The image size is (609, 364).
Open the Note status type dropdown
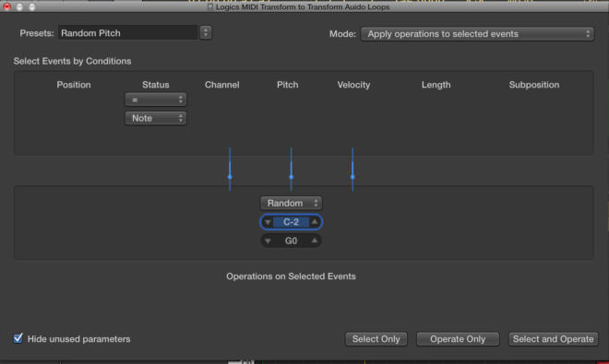[155, 118]
